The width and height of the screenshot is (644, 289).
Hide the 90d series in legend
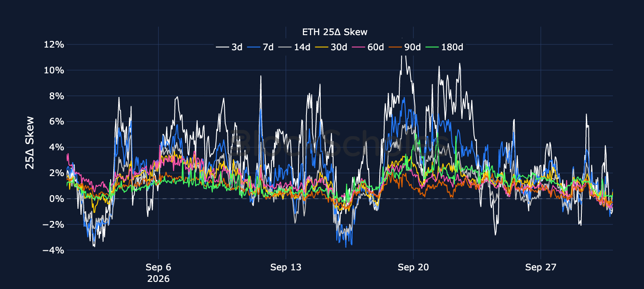click(404, 47)
